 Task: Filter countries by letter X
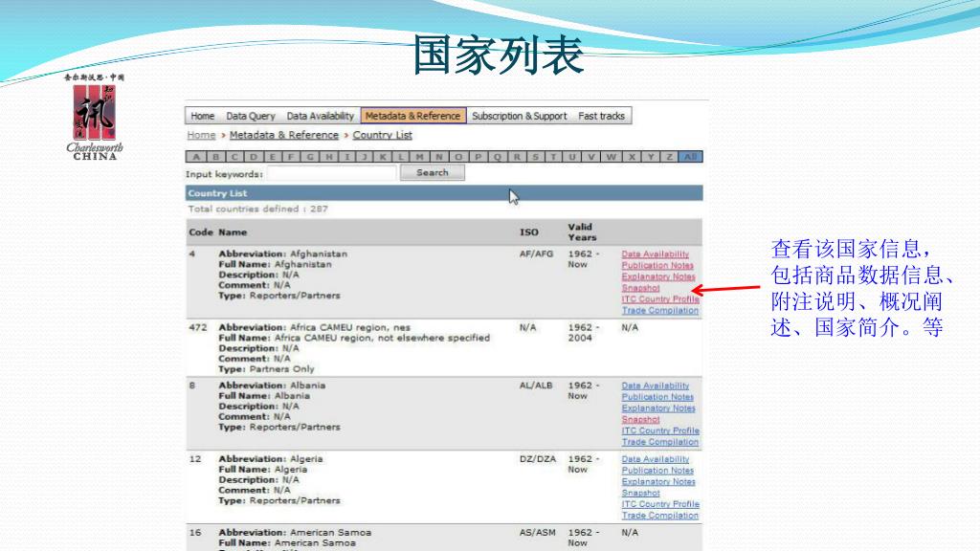click(x=632, y=157)
